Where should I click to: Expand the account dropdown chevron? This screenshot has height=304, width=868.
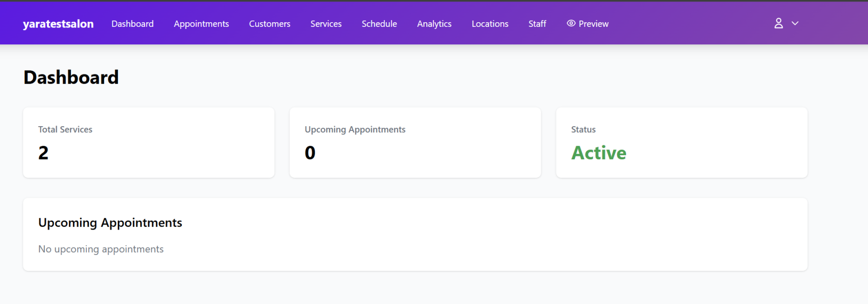[x=795, y=23]
